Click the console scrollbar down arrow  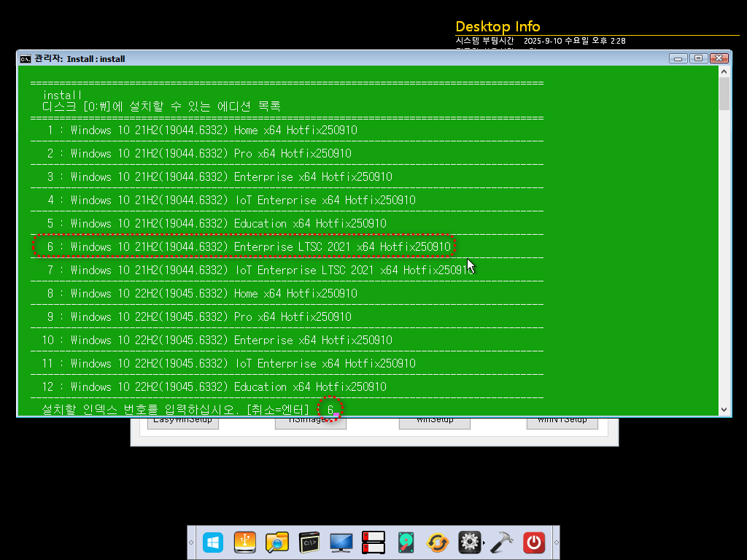724,410
